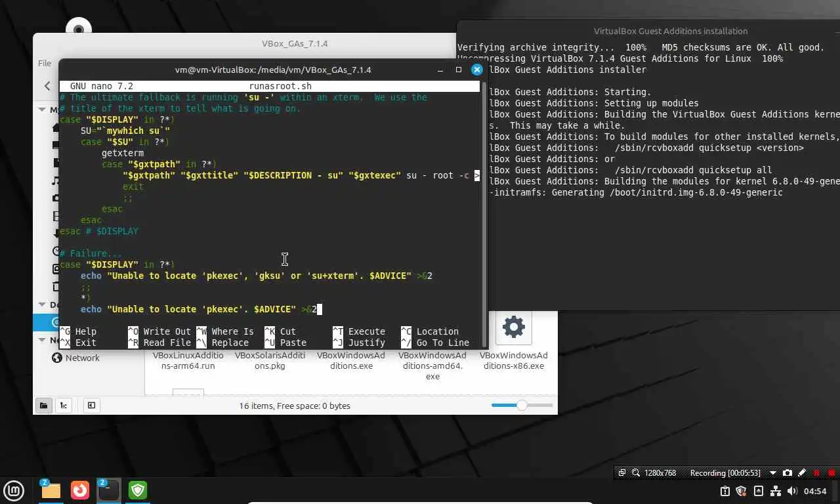The height and width of the screenshot is (504, 840).
Task: Click the '16 items, Free space' status text
Action: (x=295, y=406)
